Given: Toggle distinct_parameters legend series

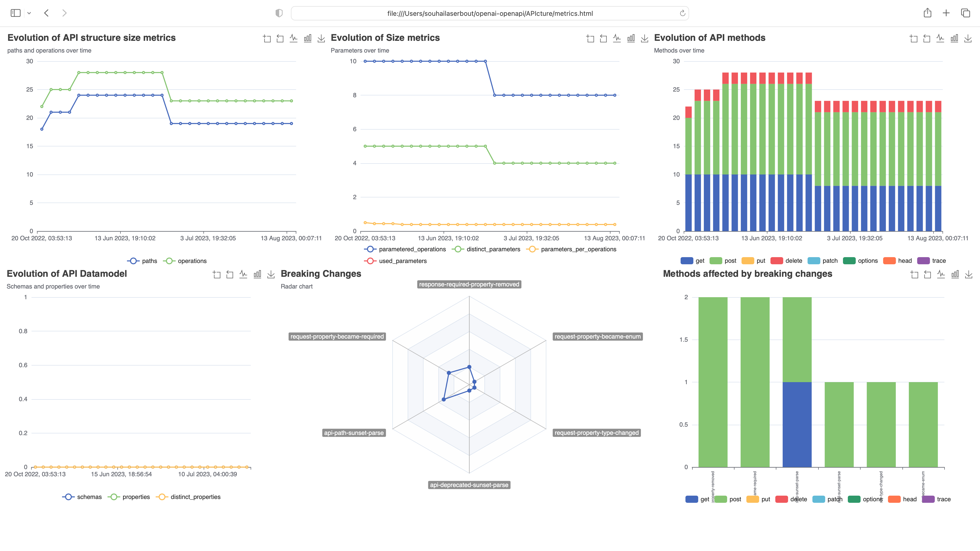Looking at the screenshot, I should (x=486, y=249).
